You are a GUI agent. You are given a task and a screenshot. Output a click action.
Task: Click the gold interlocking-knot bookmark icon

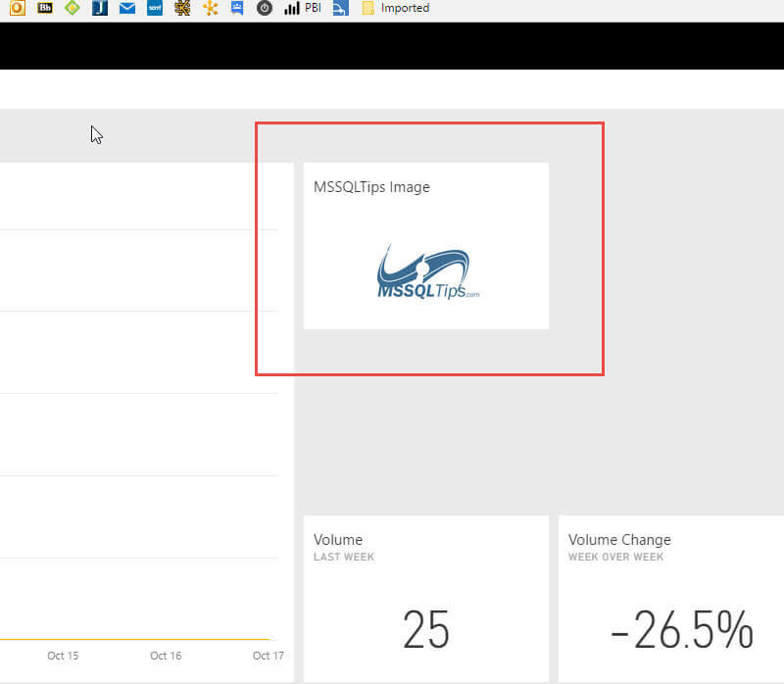[x=182, y=8]
